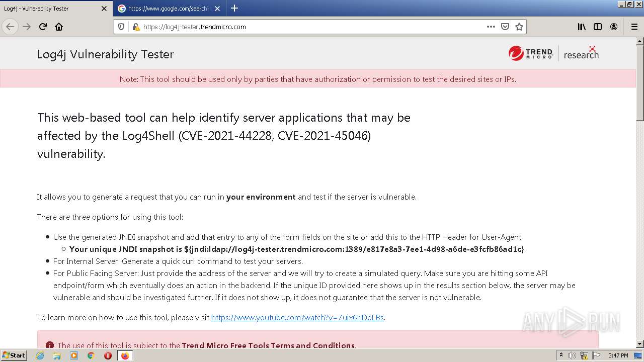Open Opera browser from taskbar

click(x=108, y=355)
